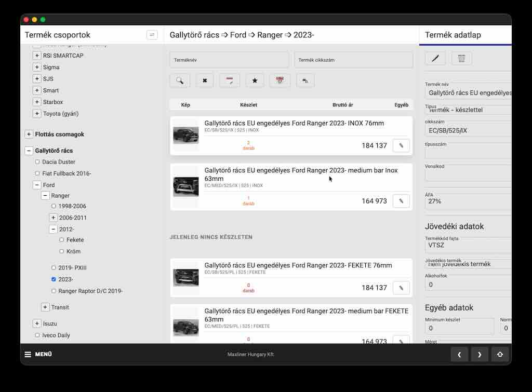Click the undo arrow icon
532x392 pixels.
tap(305, 80)
